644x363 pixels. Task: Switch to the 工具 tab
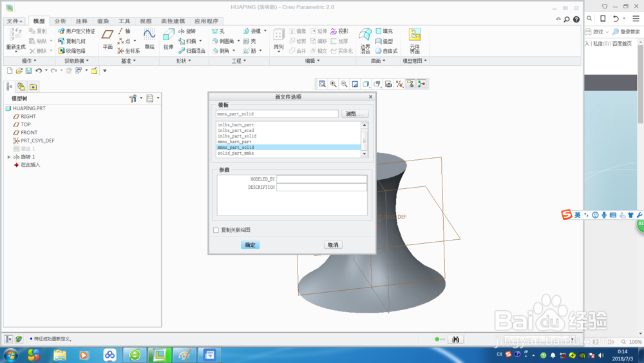point(124,21)
